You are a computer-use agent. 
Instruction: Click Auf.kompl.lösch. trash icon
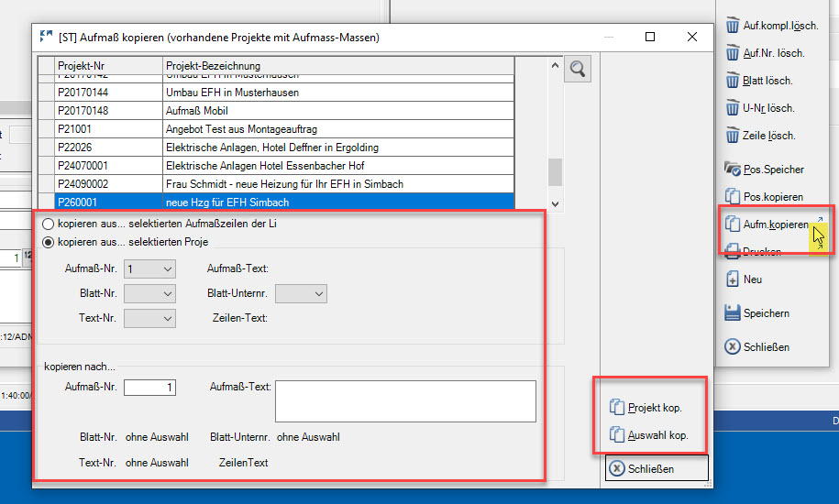(x=733, y=26)
